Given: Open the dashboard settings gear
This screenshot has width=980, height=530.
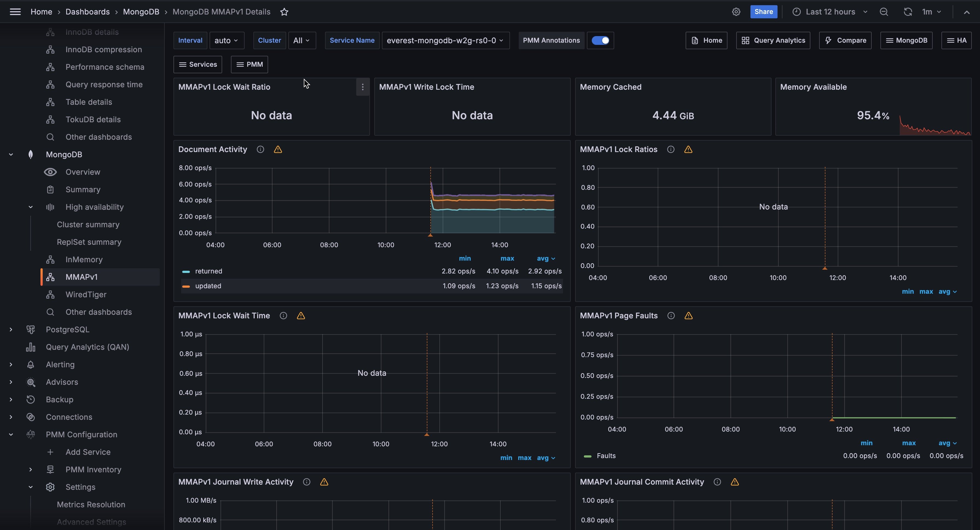Looking at the screenshot, I should 736,12.
